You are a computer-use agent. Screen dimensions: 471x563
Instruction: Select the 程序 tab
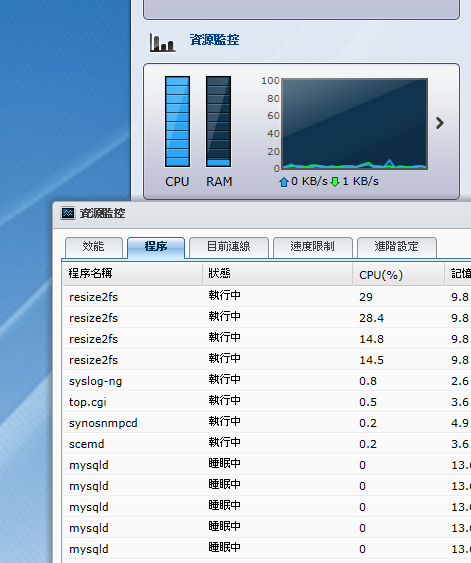pyautogui.click(x=156, y=247)
